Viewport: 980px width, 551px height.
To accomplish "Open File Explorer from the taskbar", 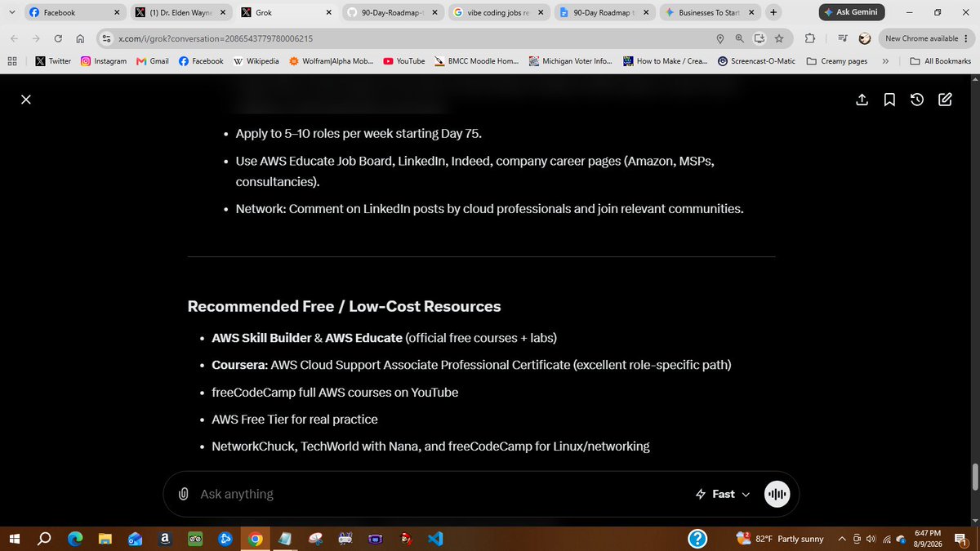I will coord(105,539).
